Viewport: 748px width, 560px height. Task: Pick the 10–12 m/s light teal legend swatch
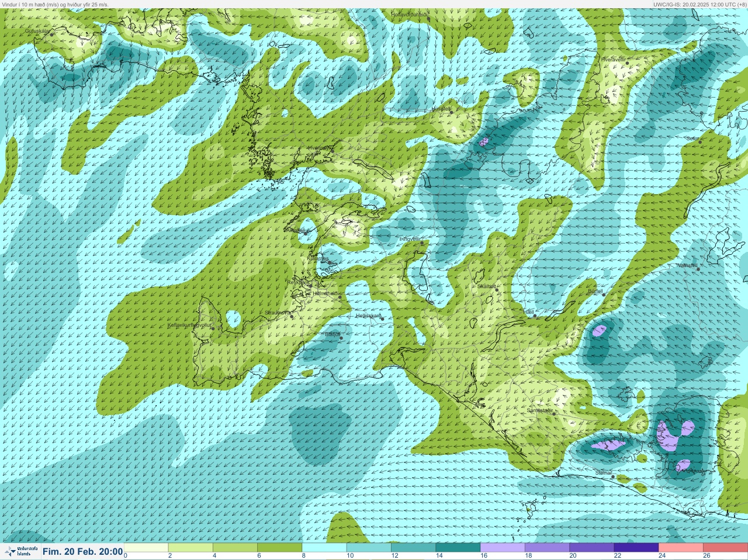coord(369,547)
